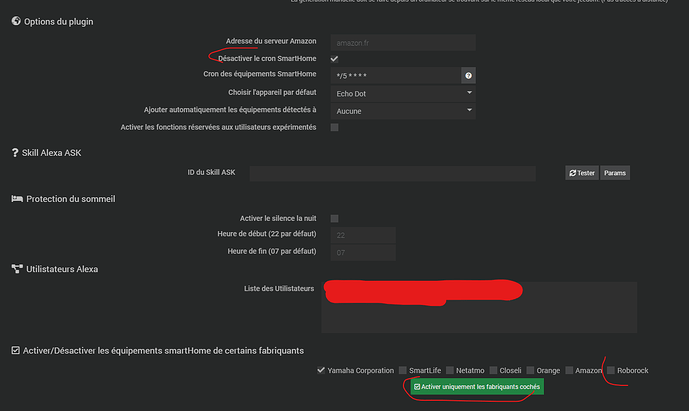Click the Protection du sommeil heading
Viewport: 689px width, 411px height.
(71, 199)
